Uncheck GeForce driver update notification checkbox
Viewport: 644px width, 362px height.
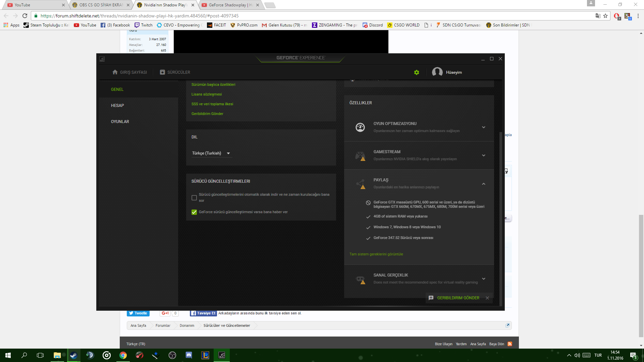coord(194,212)
